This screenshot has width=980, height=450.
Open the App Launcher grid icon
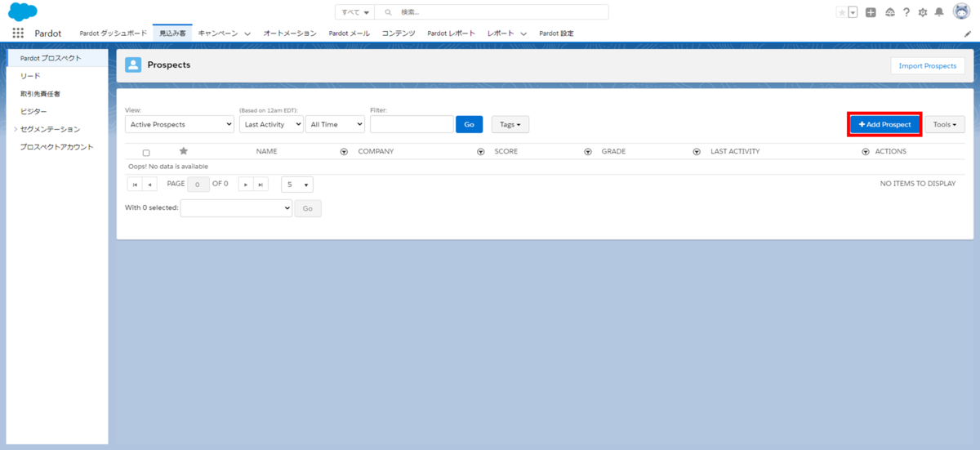click(x=18, y=33)
